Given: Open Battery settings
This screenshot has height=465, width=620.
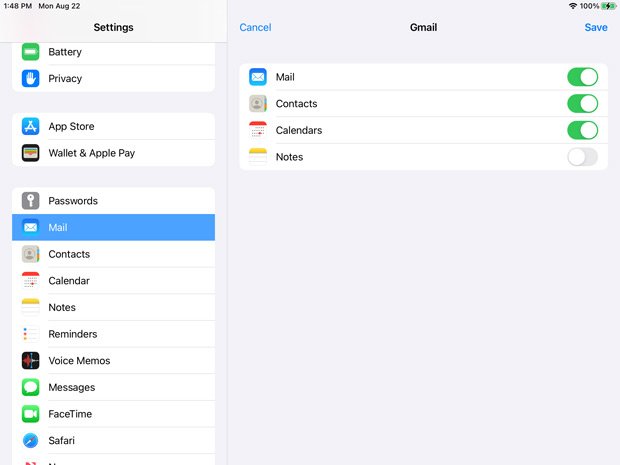Looking at the screenshot, I should pyautogui.click(x=113, y=52).
